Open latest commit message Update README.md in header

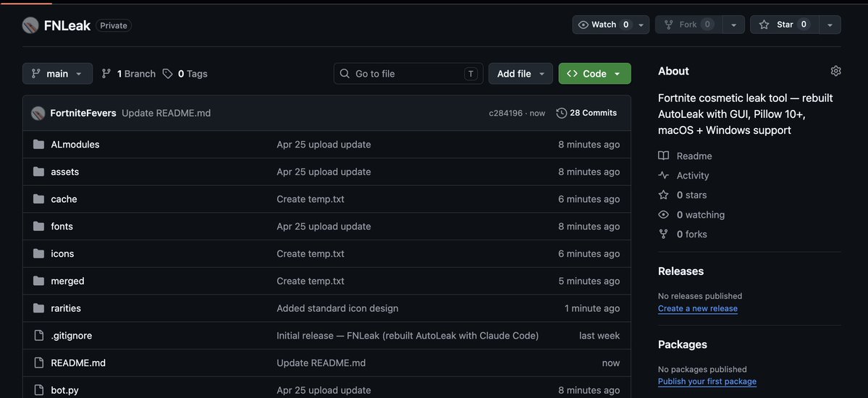pyautogui.click(x=166, y=113)
